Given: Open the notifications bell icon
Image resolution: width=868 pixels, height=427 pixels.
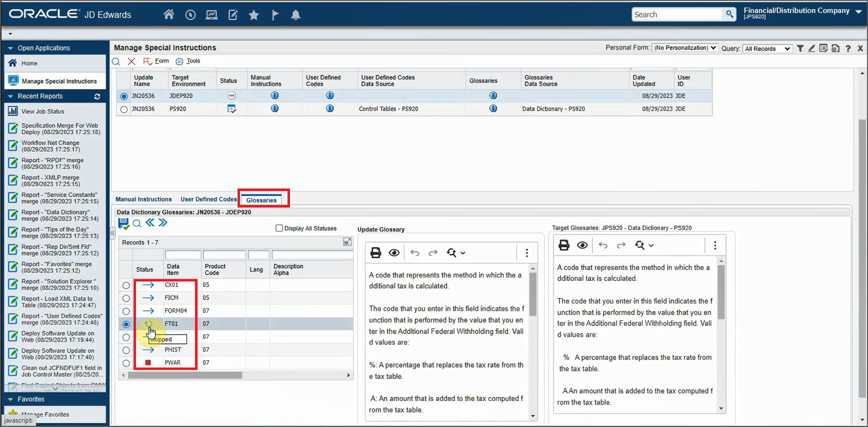Looking at the screenshot, I should point(296,15).
